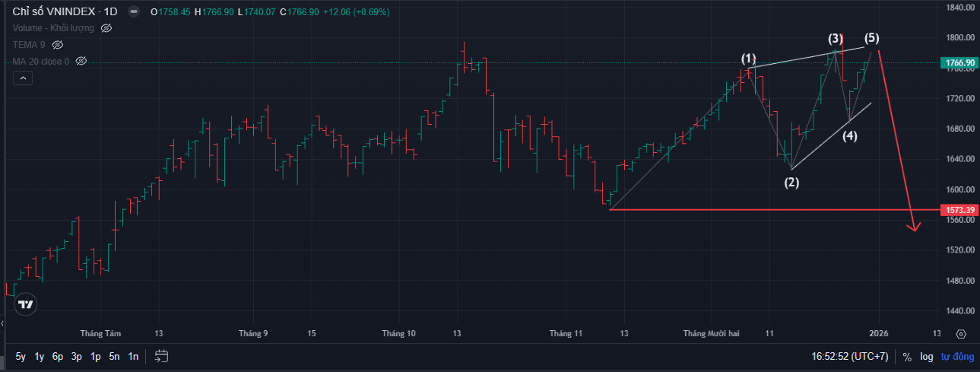This screenshot has width=980, height=372.
Task: Open the timezone menu showing UTC+7
Action: pos(849,356)
